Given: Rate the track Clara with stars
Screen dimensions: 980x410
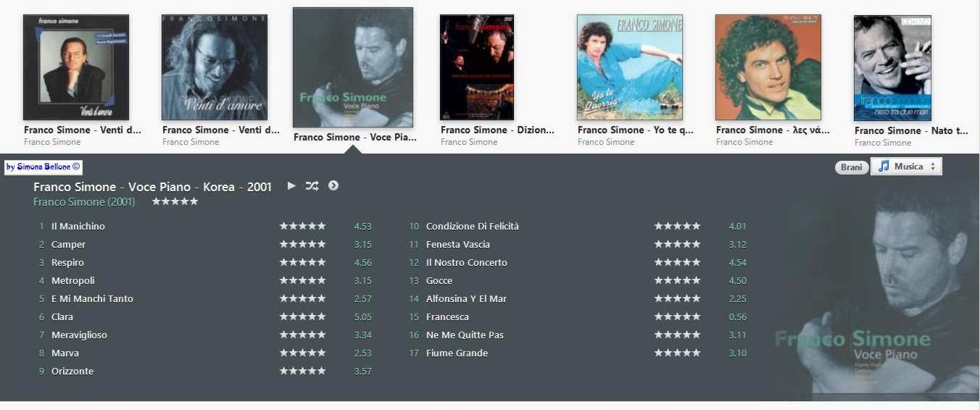Looking at the screenshot, I should coord(303,317).
